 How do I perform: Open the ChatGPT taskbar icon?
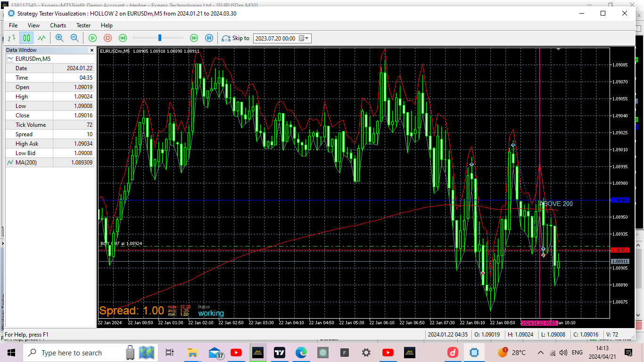pyautogui.click(x=323, y=353)
